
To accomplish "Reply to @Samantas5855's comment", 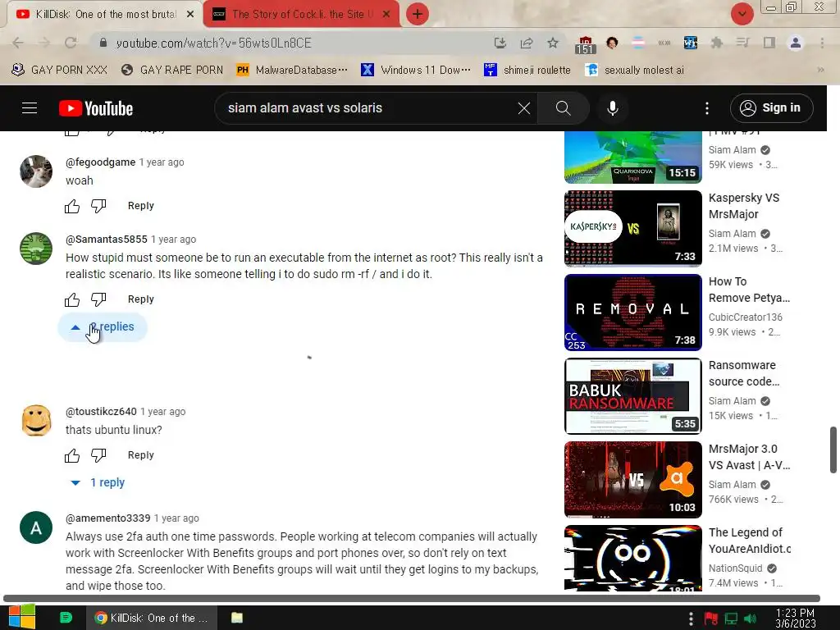I will [x=141, y=299].
